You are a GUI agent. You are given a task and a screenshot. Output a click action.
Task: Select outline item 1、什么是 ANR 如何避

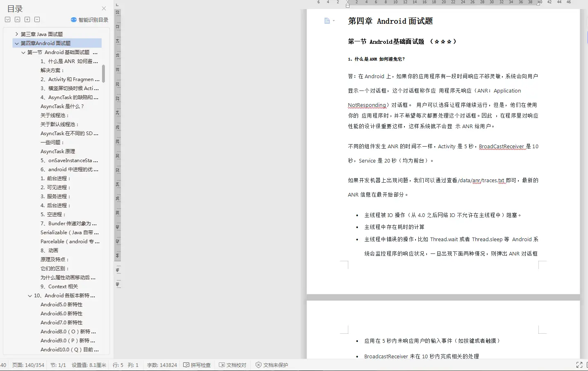pyautogui.click(x=69, y=61)
